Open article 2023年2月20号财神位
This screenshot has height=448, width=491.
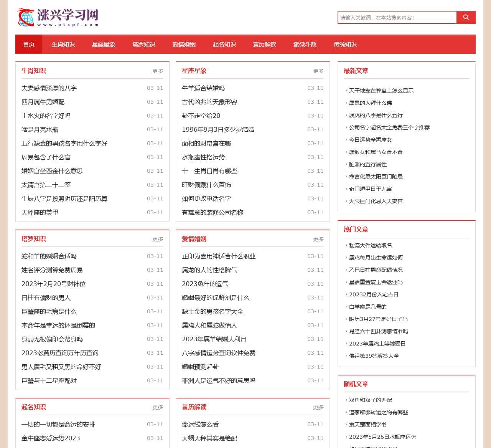pyautogui.click(x=54, y=284)
